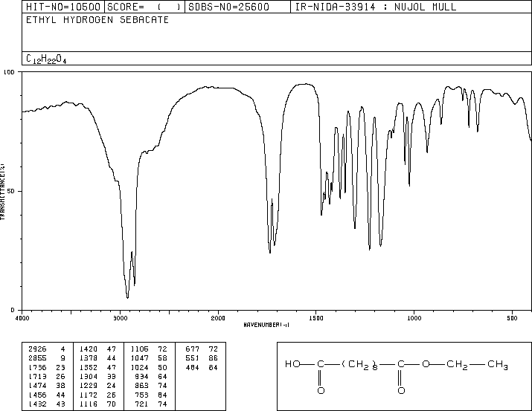Select the compound name ETHYL HYDROGEN SEBACATE

click(x=97, y=20)
